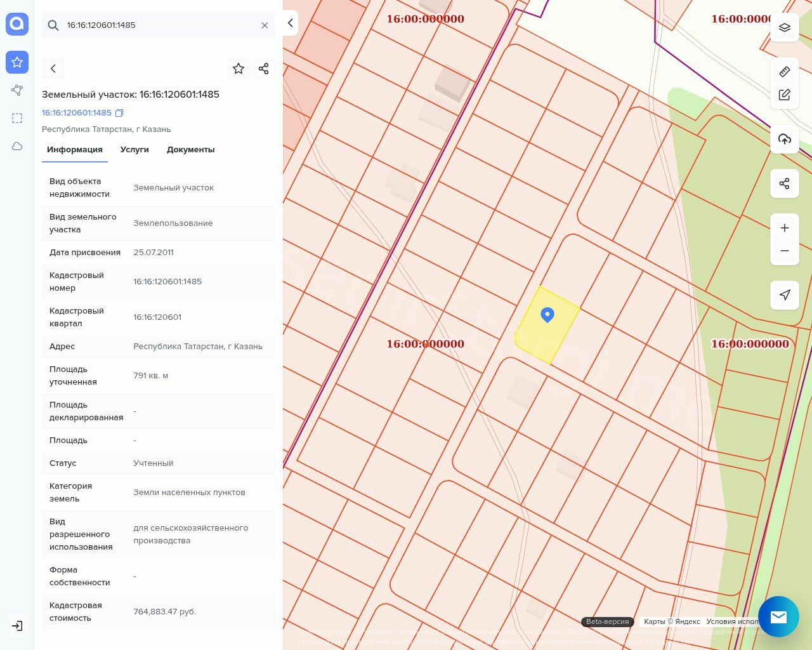Open the map layers panel
Image resolution: width=812 pixels, height=650 pixels.
pyautogui.click(x=784, y=27)
